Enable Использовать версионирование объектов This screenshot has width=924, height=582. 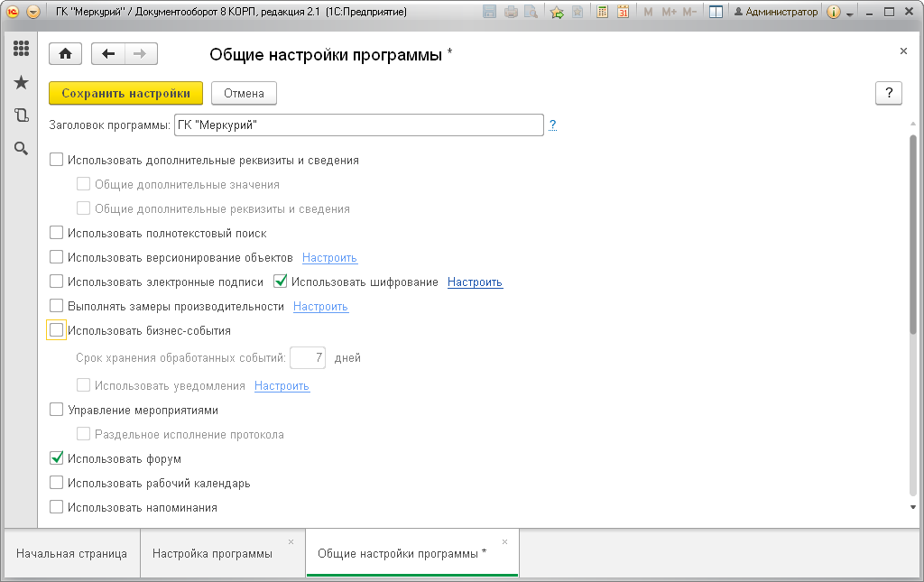pyautogui.click(x=56, y=257)
